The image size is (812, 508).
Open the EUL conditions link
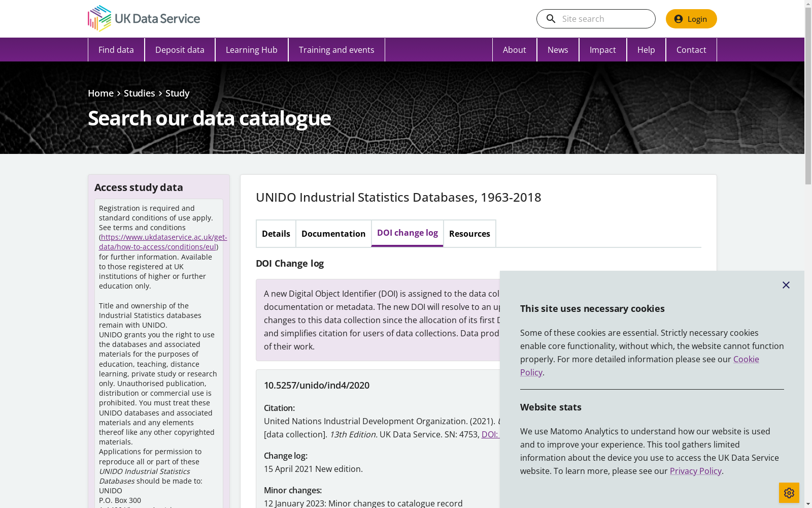[163, 242]
